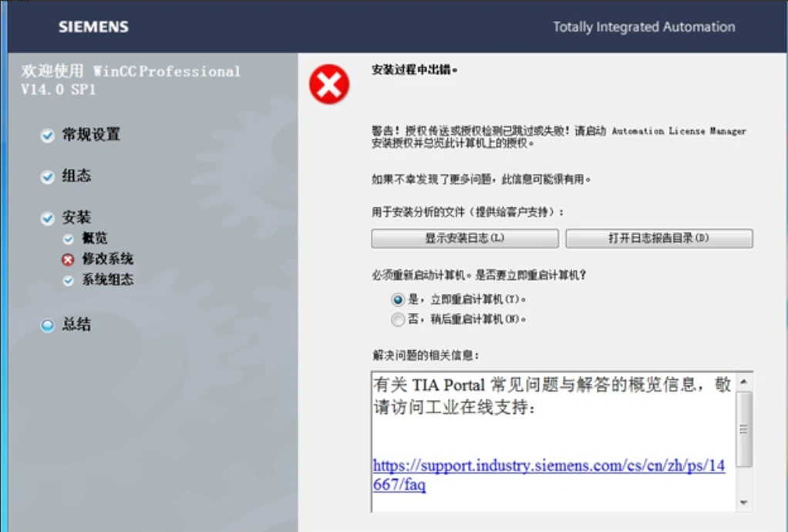Image resolution: width=788 pixels, height=532 pixels.
Task: Click the SIEMENS logo
Action: 92,26
